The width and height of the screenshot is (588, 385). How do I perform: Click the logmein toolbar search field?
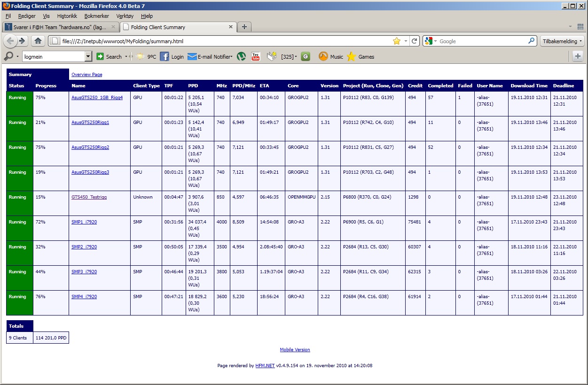[x=54, y=56]
